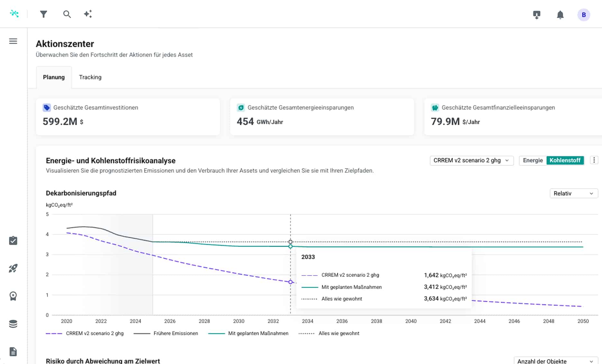The image size is (602, 364).
Task: Switch to the Tracking tab
Action: coord(90,77)
